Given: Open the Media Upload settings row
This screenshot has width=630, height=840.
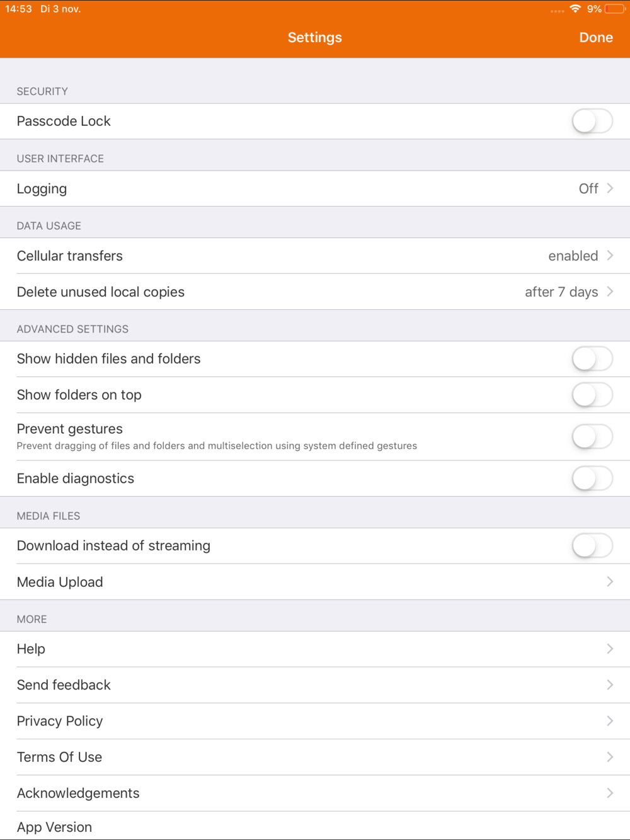Looking at the screenshot, I should point(315,582).
